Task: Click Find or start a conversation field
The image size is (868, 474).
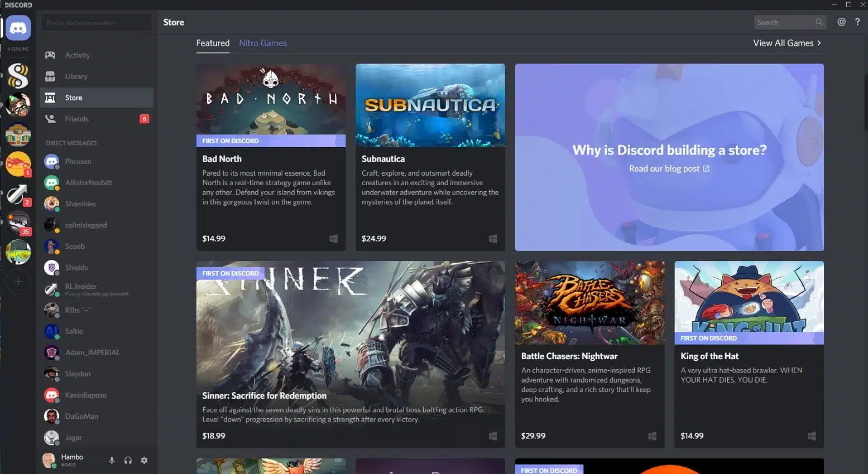Action: point(96,23)
